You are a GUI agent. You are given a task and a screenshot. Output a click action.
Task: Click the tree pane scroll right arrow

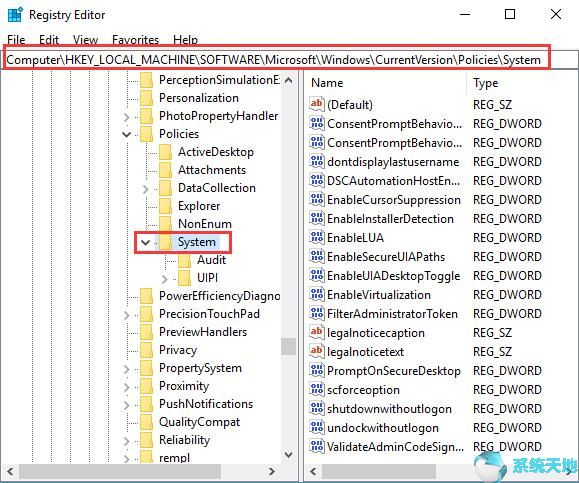point(272,471)
